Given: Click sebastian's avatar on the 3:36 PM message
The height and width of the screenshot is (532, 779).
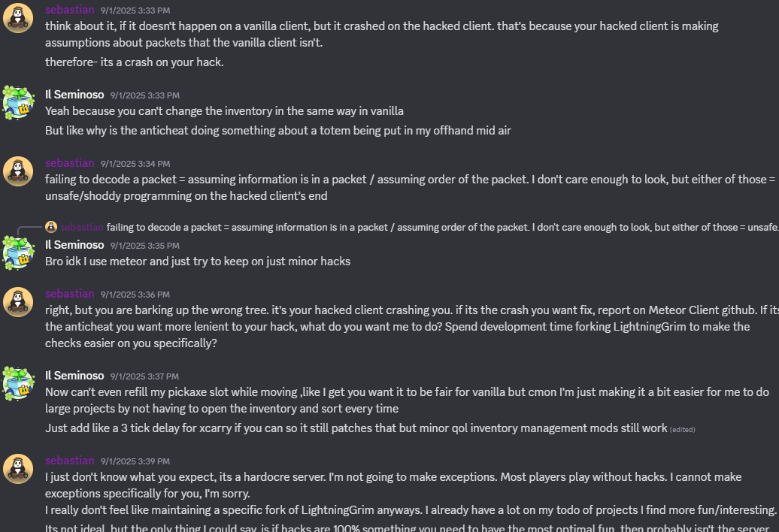Looking at the screenshot, I should point(18,301).
